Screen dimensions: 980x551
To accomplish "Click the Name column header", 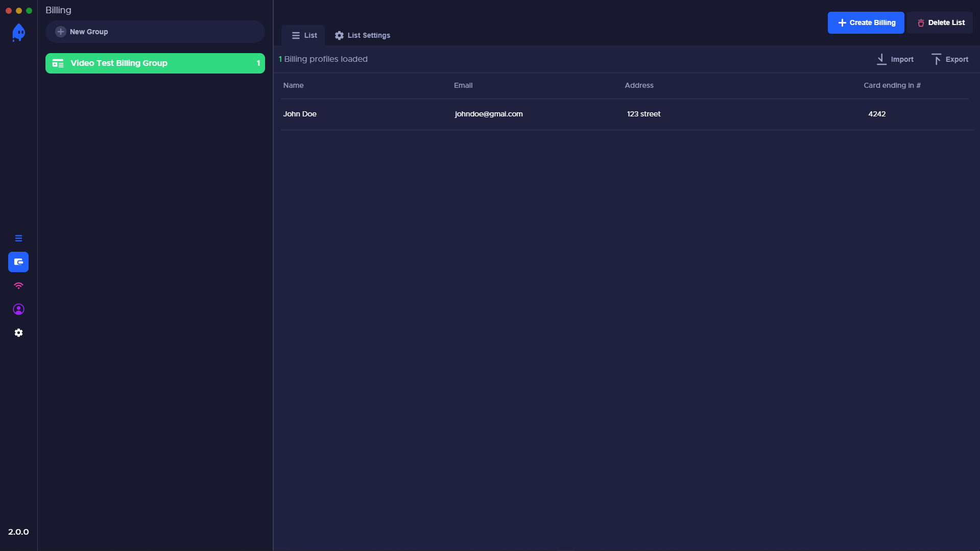I will tap(293, 85).
